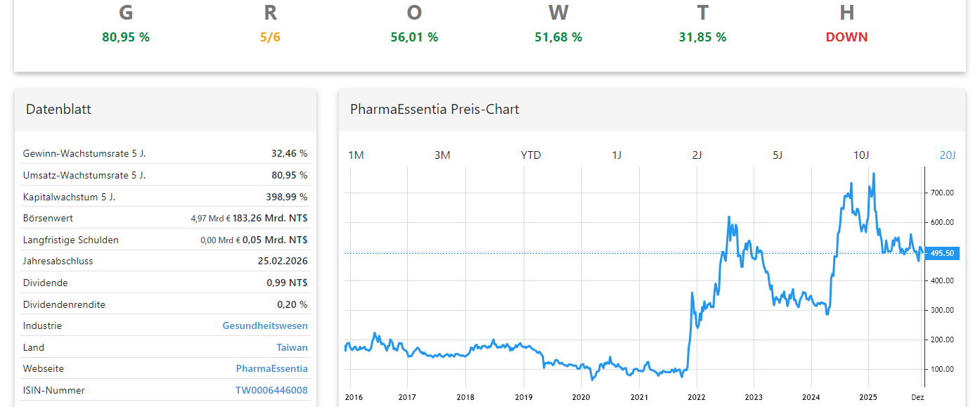Viewport: 980px width, 407px height.
Task: Select the 1M chart time range
Action: point(356,155)
